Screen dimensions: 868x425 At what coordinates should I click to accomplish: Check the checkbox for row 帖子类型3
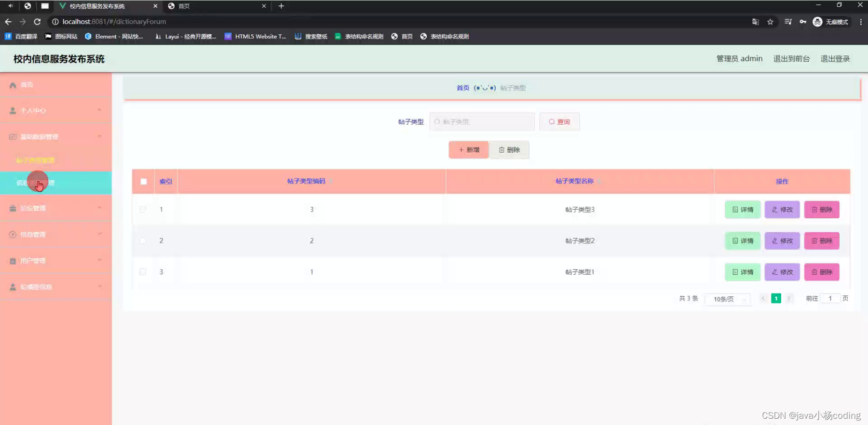click(143, 210)
